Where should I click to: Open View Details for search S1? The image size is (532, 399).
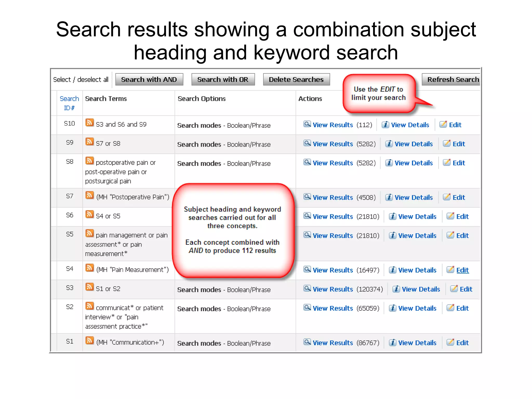pyautogui.click(x=417, y=343)
